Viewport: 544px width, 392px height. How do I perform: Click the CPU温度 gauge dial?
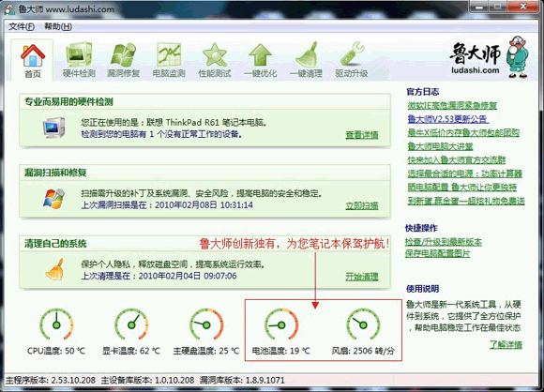coord(56,324)
